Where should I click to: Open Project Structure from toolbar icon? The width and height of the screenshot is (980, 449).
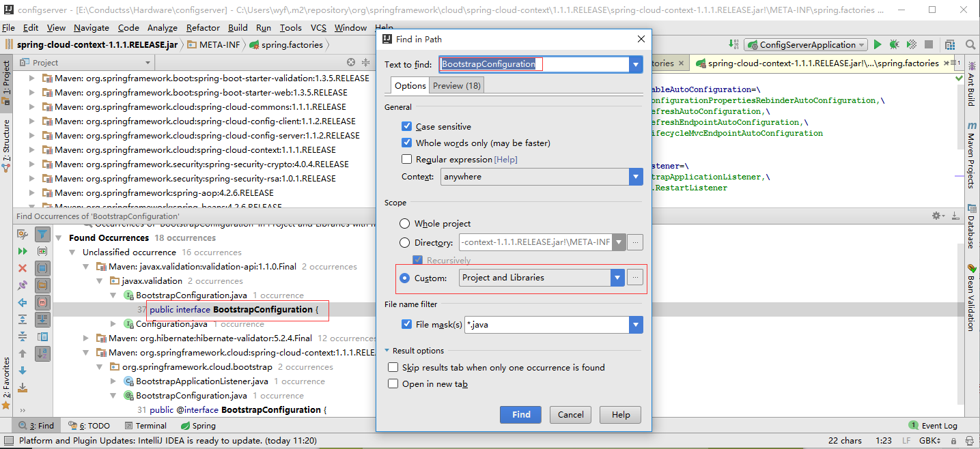[x=951, y=44]
